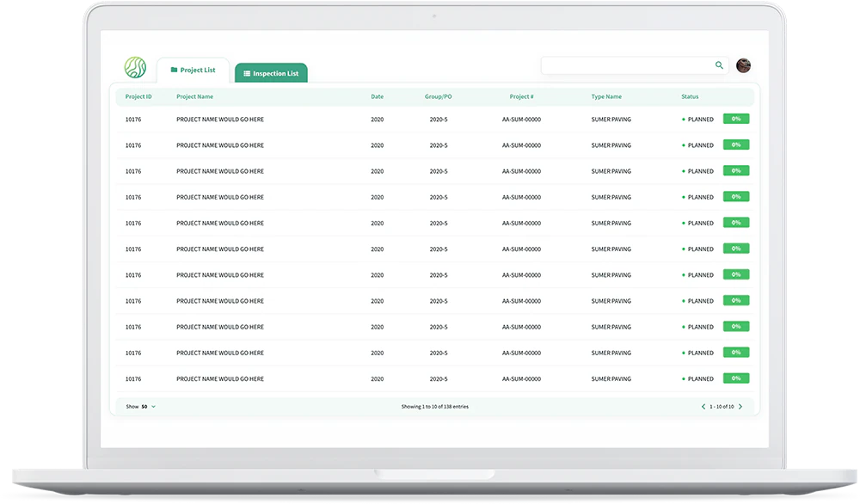Focus the search input field
Viewport: 860px width, 504px height.
point(635,65)
